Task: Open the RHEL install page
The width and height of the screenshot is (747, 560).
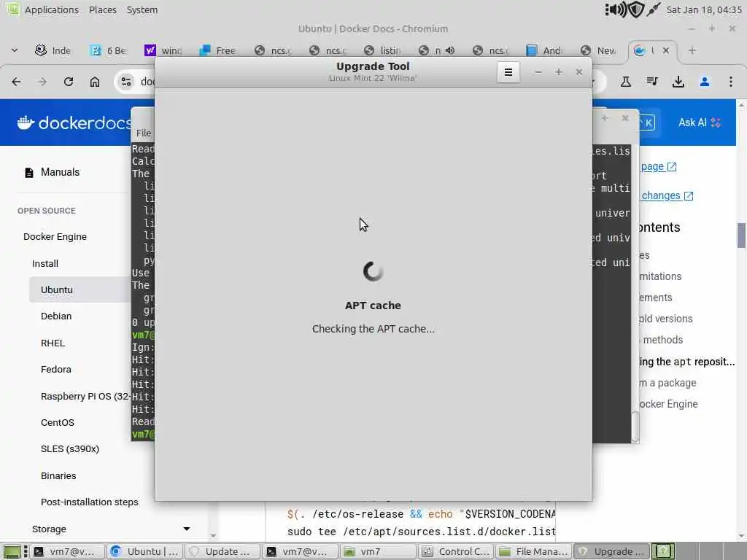Action: point(53,343)
